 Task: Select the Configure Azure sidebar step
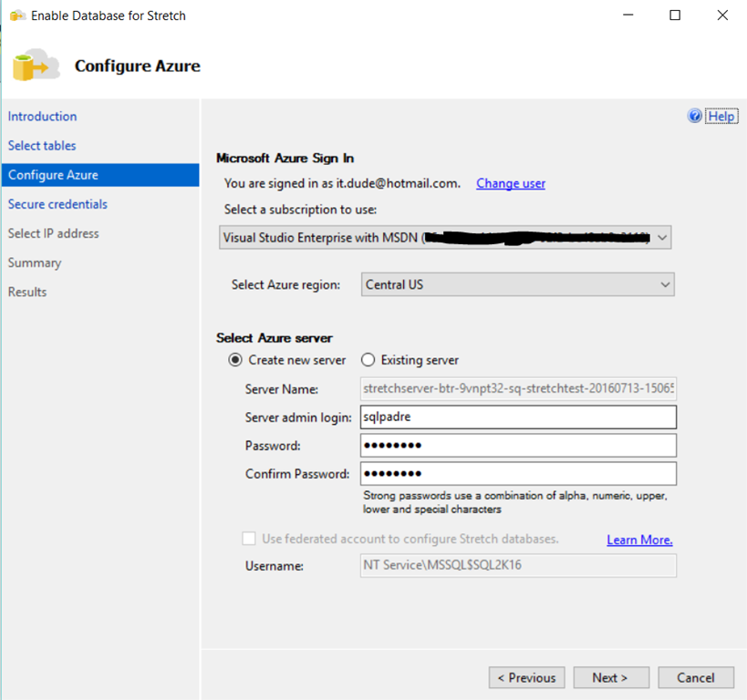pos(53,175)
